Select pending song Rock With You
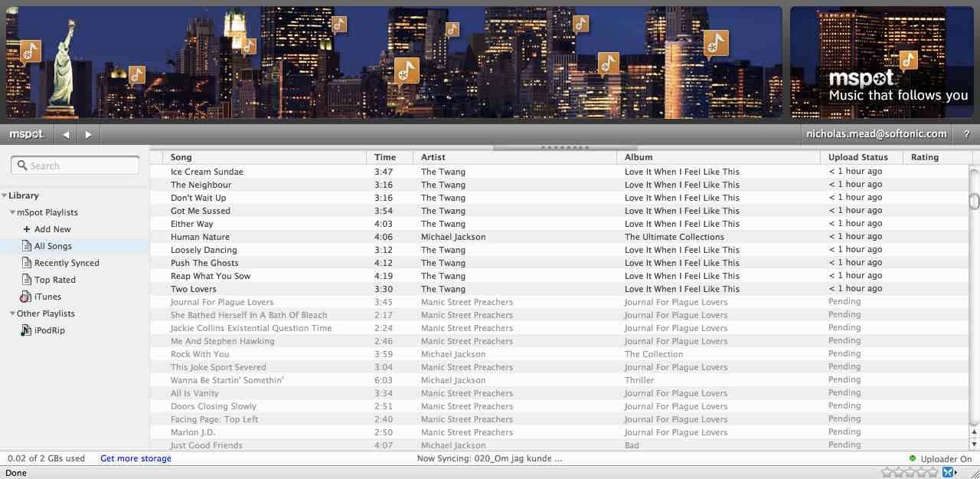 click(200, 354)
